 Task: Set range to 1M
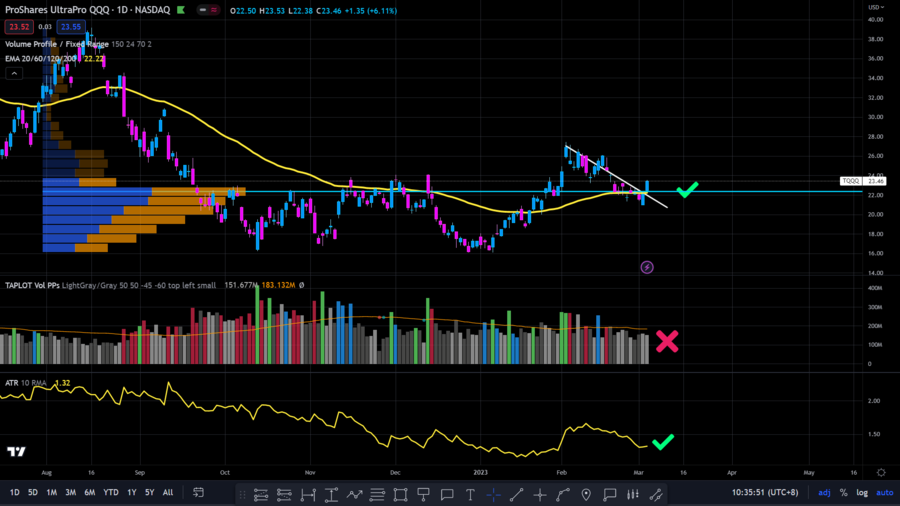[x=52, y=492]
